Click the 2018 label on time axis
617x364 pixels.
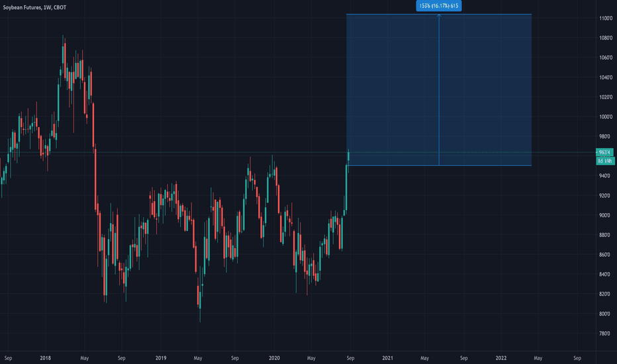pos(45,358)
